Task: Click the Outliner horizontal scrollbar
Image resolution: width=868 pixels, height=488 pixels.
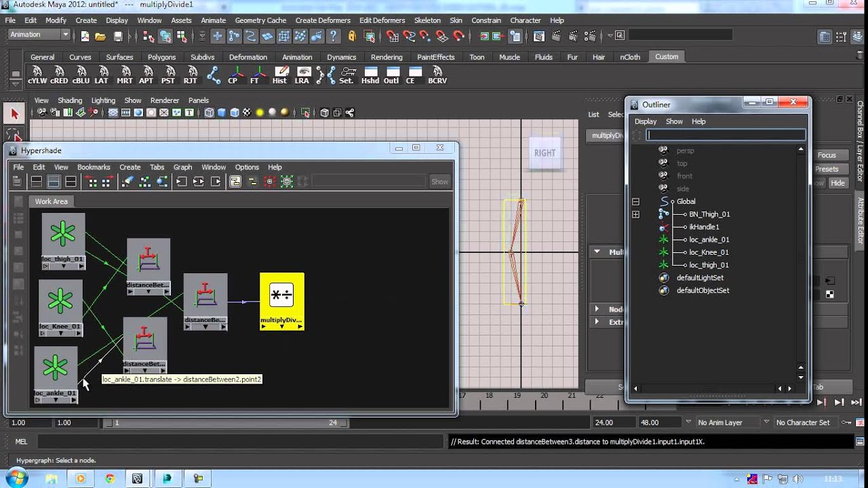Action: pos(714,389)
